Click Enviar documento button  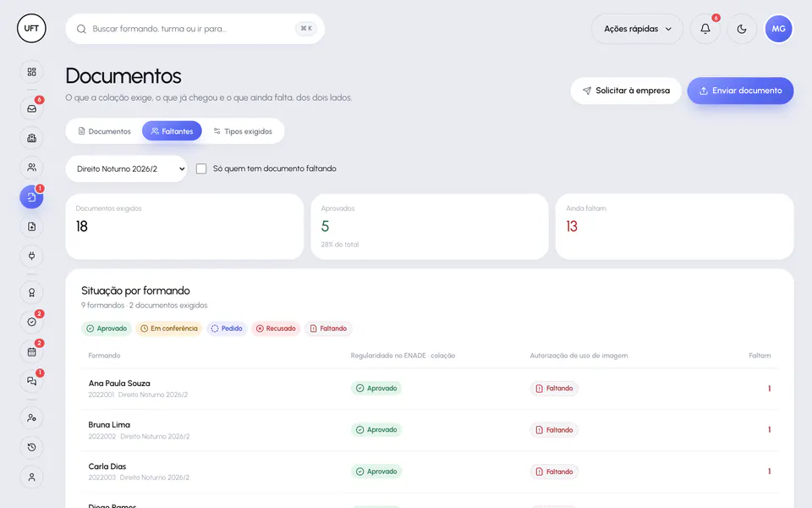click(741, 91)
